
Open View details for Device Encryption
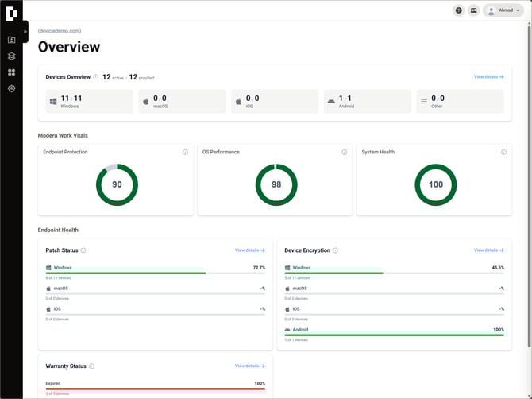(488, 250)
